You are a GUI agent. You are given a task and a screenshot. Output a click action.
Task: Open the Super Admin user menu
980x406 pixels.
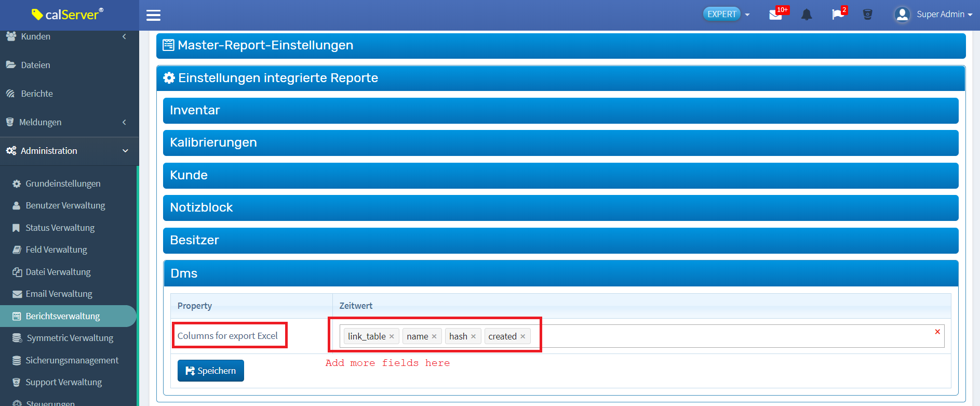tap(944, 15)
